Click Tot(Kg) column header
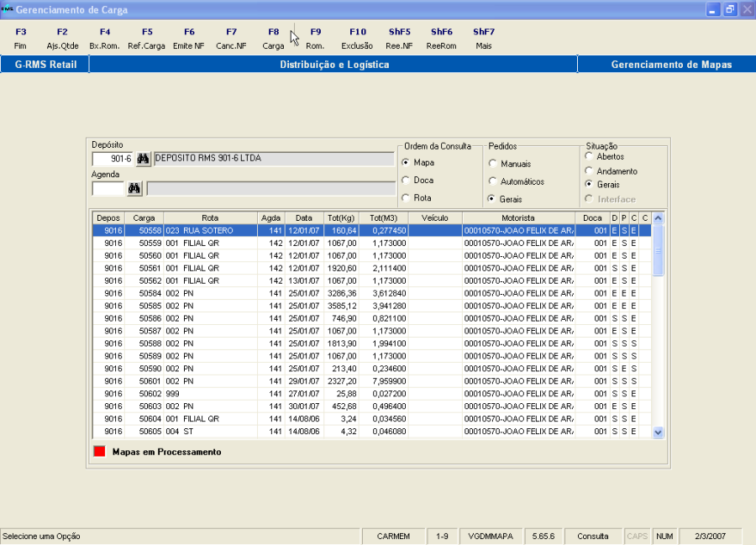Screen dimensions: 756x545 pos(341,217)
